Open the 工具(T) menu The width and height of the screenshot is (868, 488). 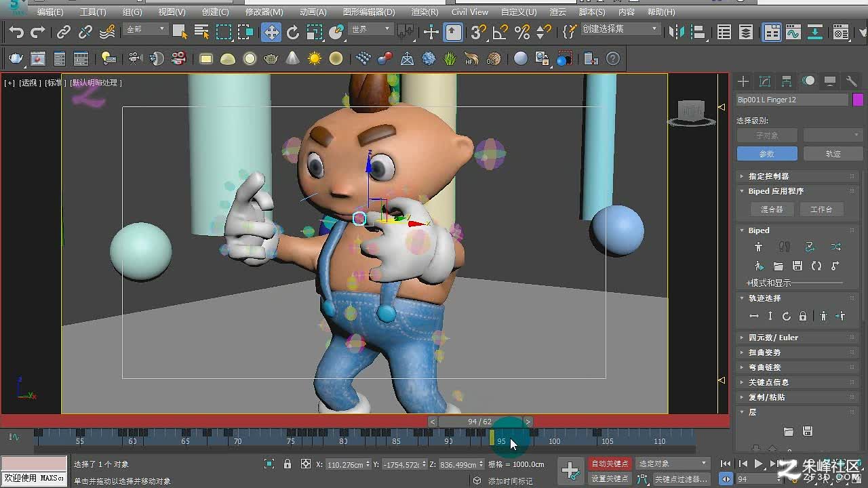tap(93, 12)
